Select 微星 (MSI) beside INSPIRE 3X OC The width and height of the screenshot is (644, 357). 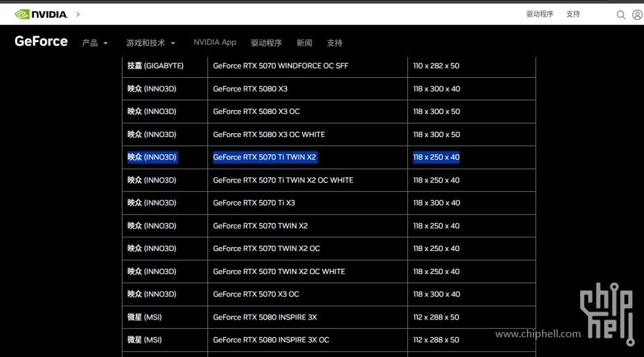click(145, 340)
